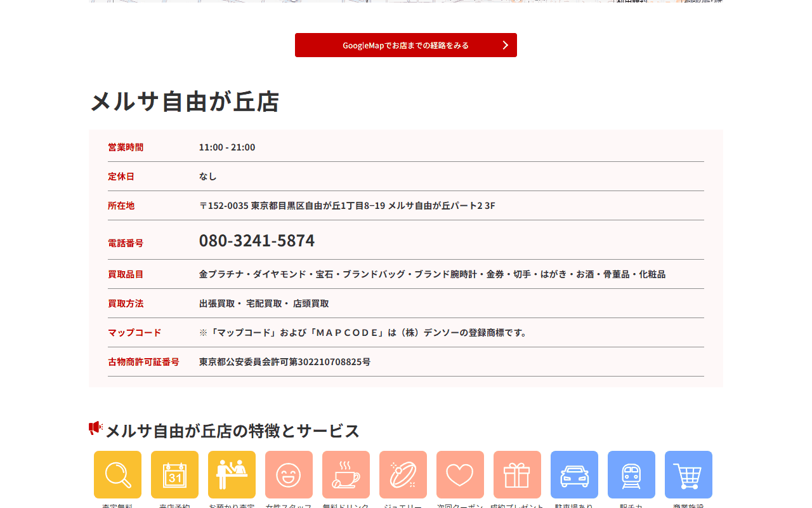Select the shopping cart commercial facility icon
Viewport: 812px width, 508px height.
pyautogui.click(x=688, y=474)
